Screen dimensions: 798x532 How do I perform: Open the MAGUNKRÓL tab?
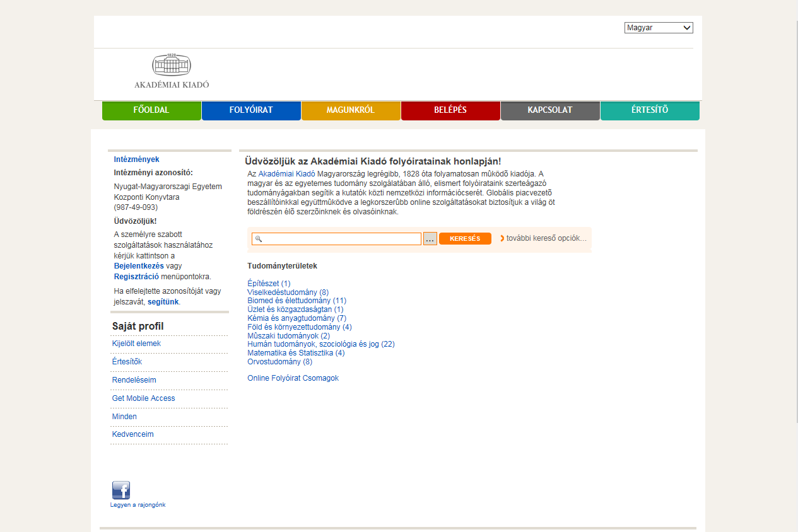[351, 110]
